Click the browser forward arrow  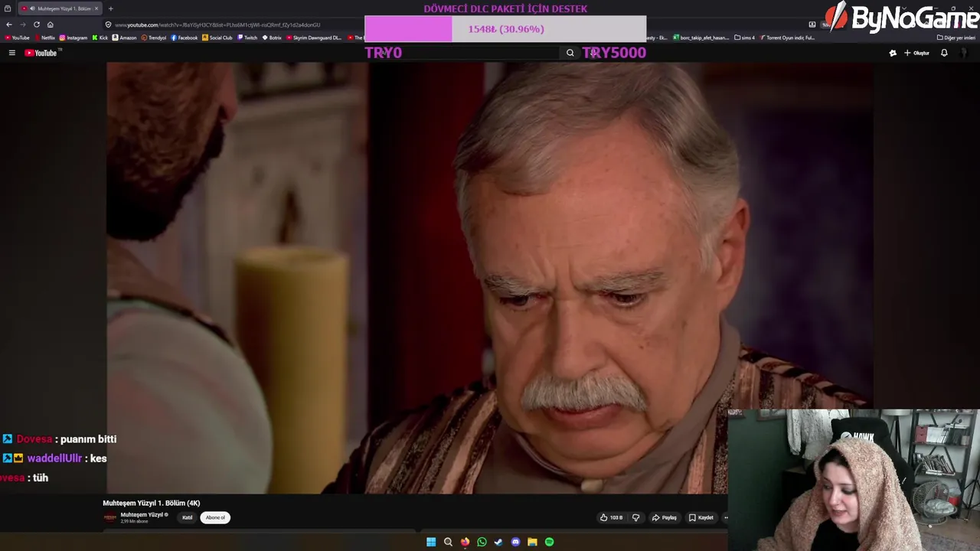[23, 24]
